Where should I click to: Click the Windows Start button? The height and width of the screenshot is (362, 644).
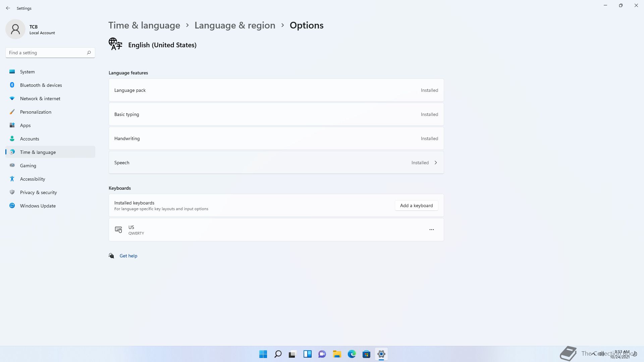(263, 354)
